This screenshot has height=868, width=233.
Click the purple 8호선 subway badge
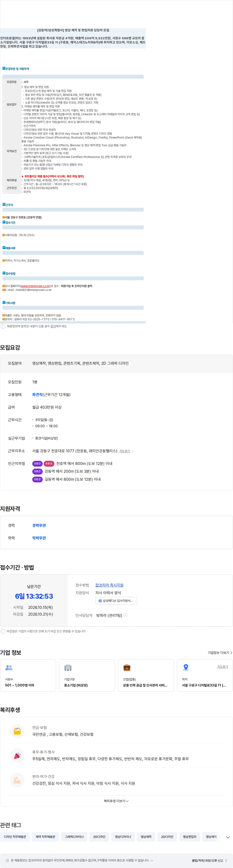click(49, 464)
